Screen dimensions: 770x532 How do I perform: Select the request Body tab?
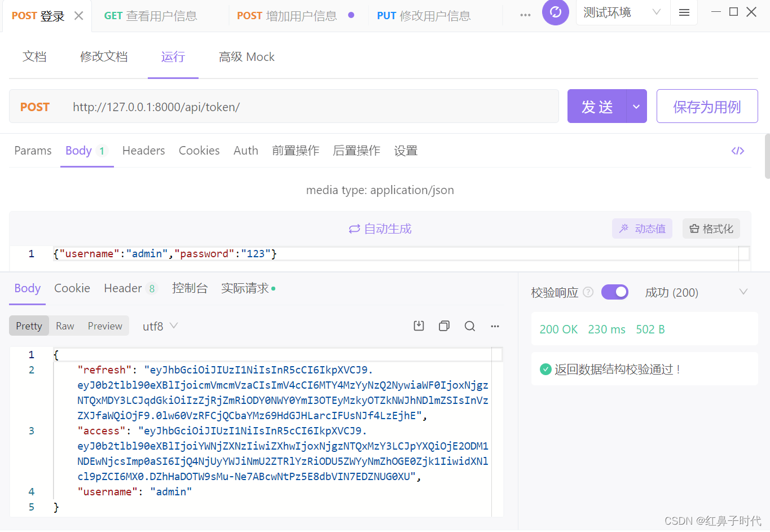pyautogui.click(x=86, y=151)
